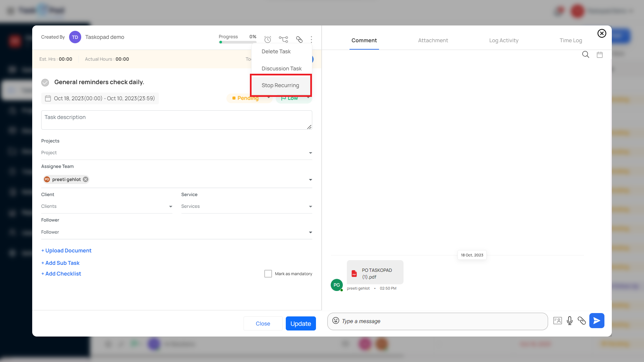The image size is (644, 362).
Task: Check the Mark as mandatory checkbox
Action: pyautogui.click(x=268, y=274)
